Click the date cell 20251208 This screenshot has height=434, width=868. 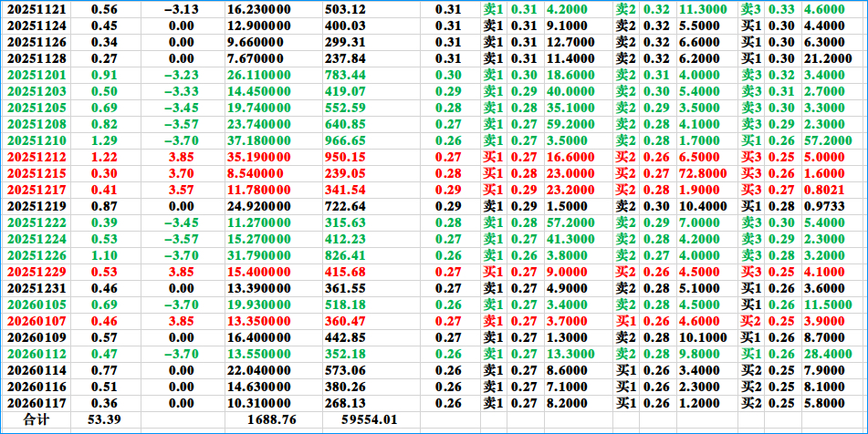(x=36, y=124)
